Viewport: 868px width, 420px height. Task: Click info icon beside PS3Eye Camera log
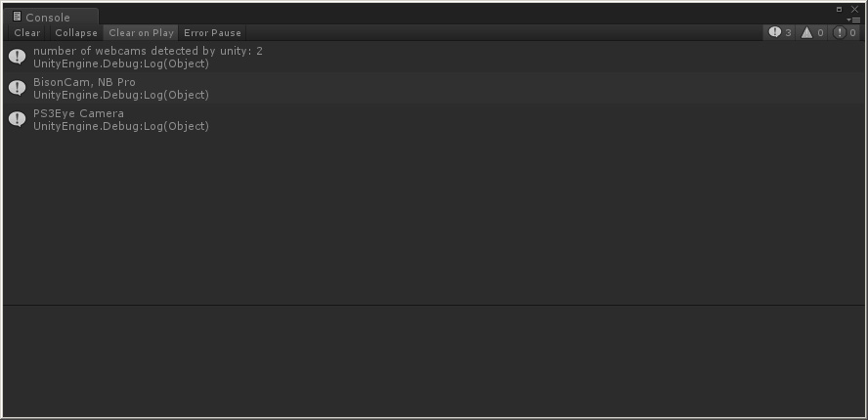point(18,119)
